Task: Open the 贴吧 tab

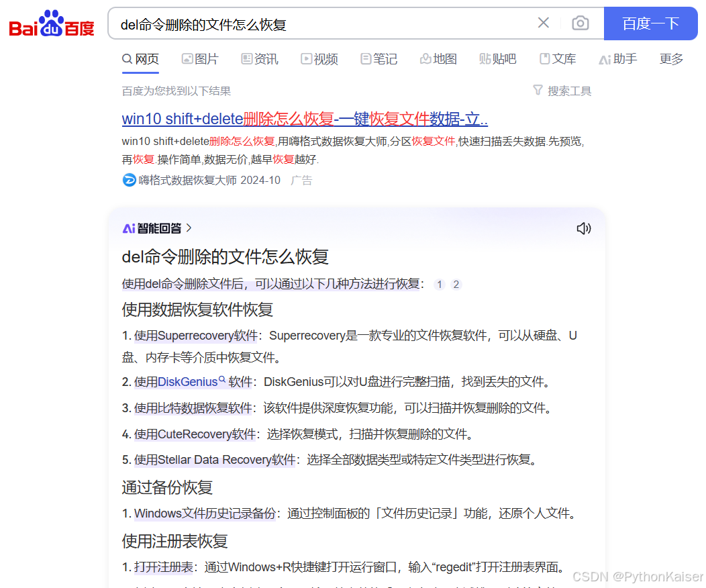Action: click(498, 59)
